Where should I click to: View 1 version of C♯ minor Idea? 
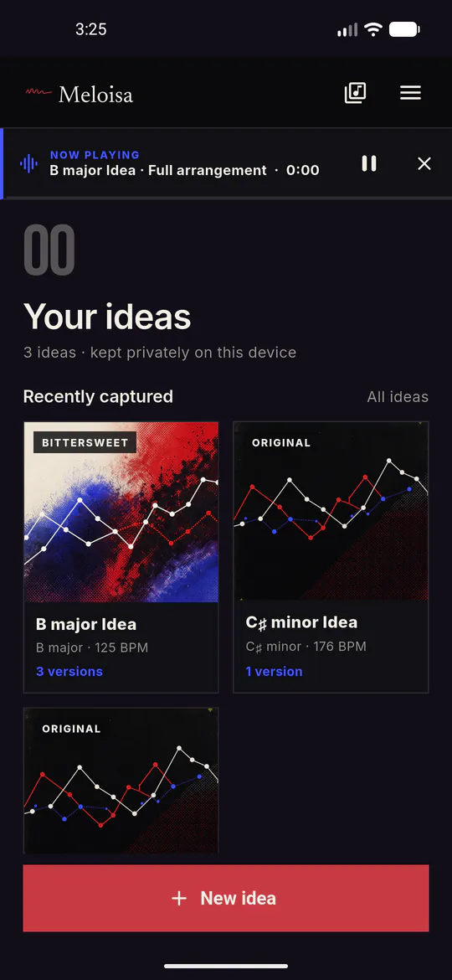pyautogui.click(x=274, y=671)
